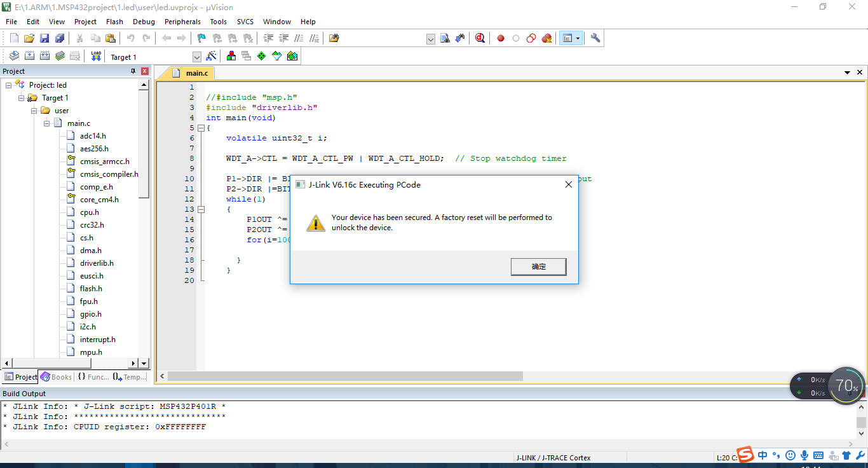The image size is (868, 468).
Task: Click the Manage Run-Time Environment green diamond icon
Action: tap(262, 56)
